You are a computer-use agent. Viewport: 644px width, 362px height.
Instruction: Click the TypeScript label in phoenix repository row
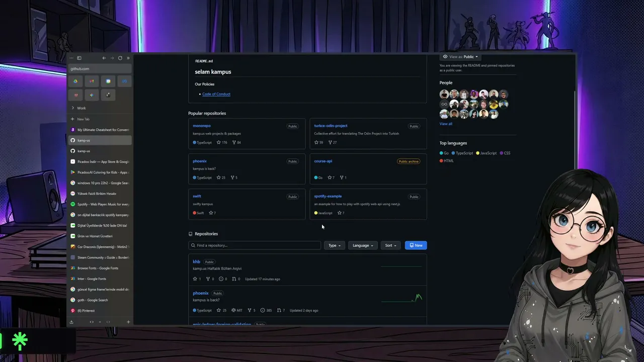(202, 310)
